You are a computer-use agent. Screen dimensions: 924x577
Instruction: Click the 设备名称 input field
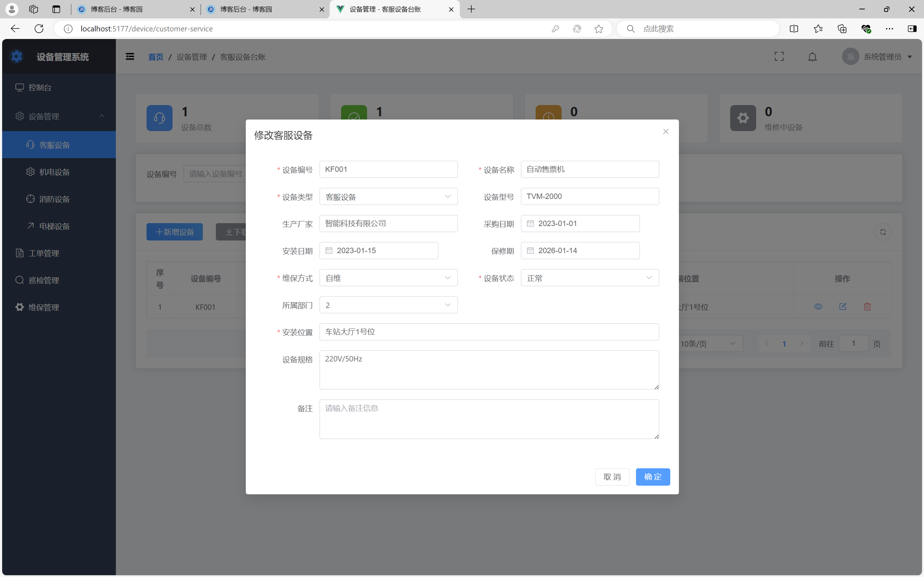coord(589,169)
